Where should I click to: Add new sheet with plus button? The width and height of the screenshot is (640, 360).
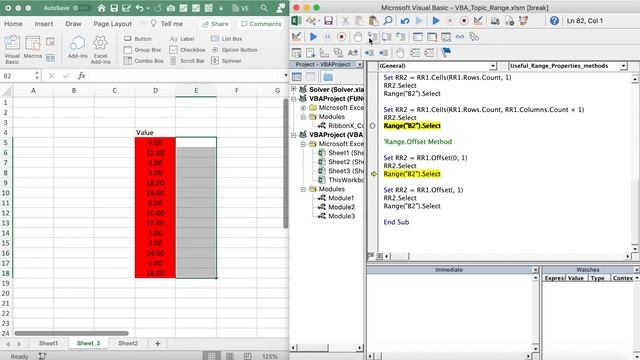[158, 344]
